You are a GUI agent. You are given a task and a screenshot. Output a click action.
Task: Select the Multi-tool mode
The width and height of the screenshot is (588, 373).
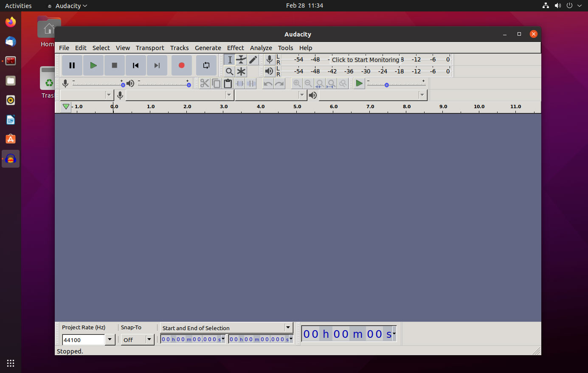(x=241, y=71)
